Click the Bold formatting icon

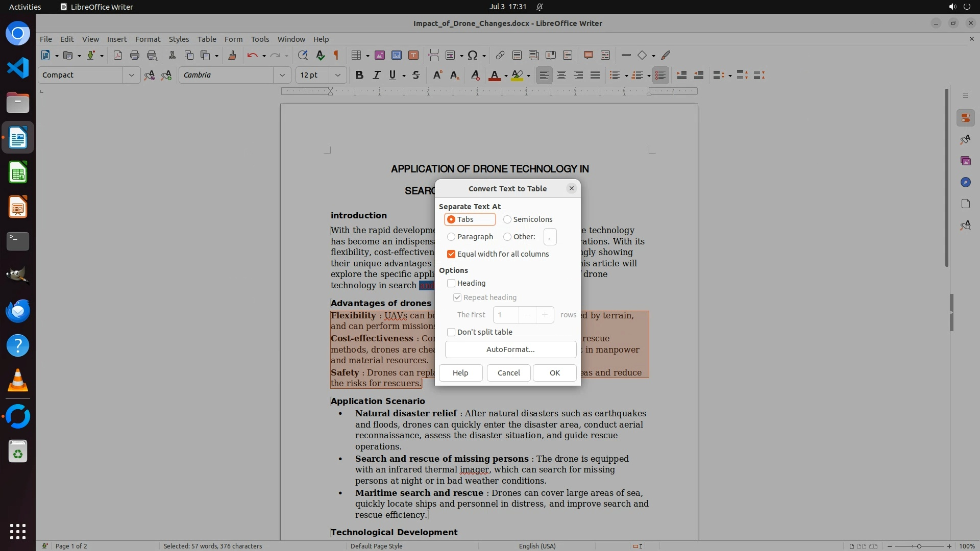tap(359, 75)
